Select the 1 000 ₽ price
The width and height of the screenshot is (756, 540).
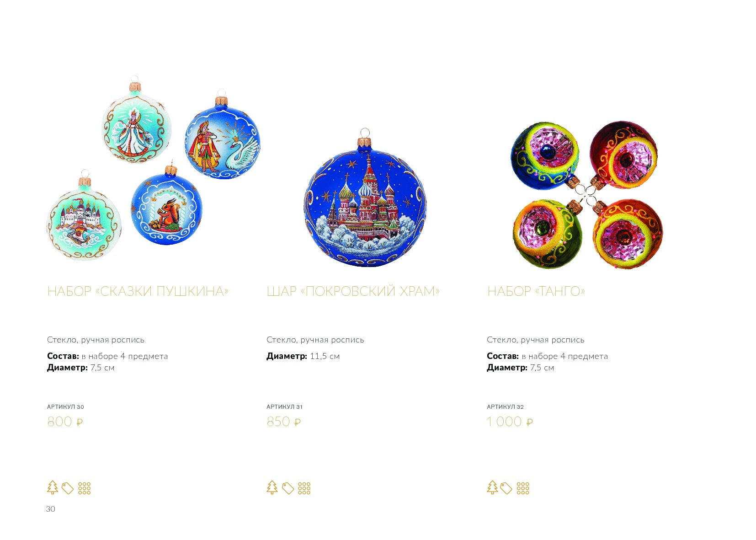510,422
